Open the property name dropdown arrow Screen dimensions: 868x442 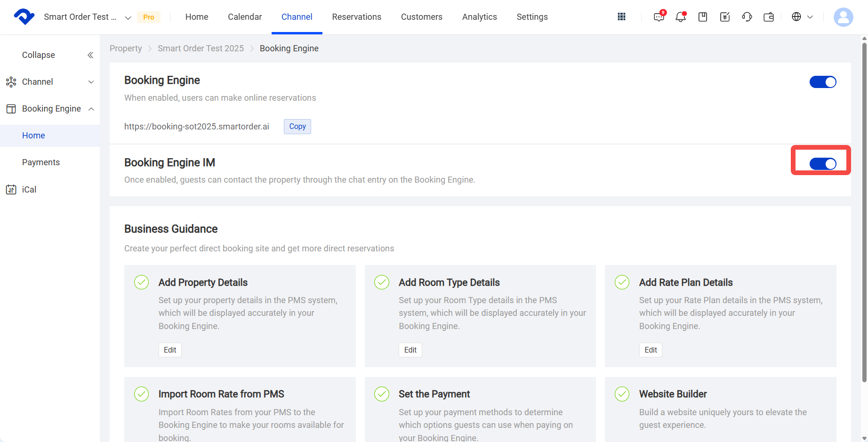tap(128, 18)
